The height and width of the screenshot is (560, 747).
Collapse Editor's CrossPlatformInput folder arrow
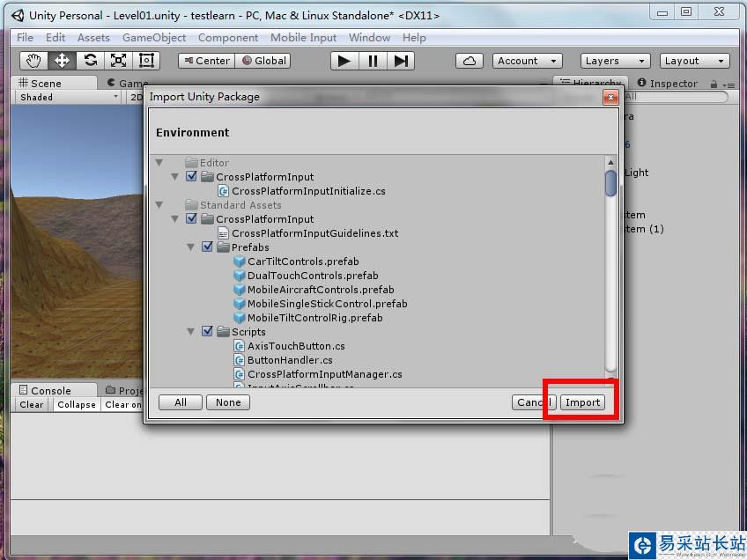[174, 177]
